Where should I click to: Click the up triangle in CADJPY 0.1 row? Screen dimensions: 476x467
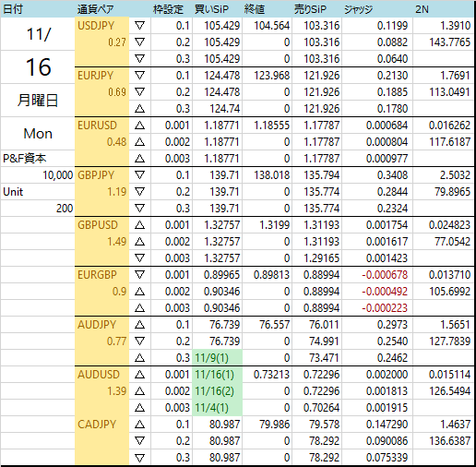click(139, 425)
